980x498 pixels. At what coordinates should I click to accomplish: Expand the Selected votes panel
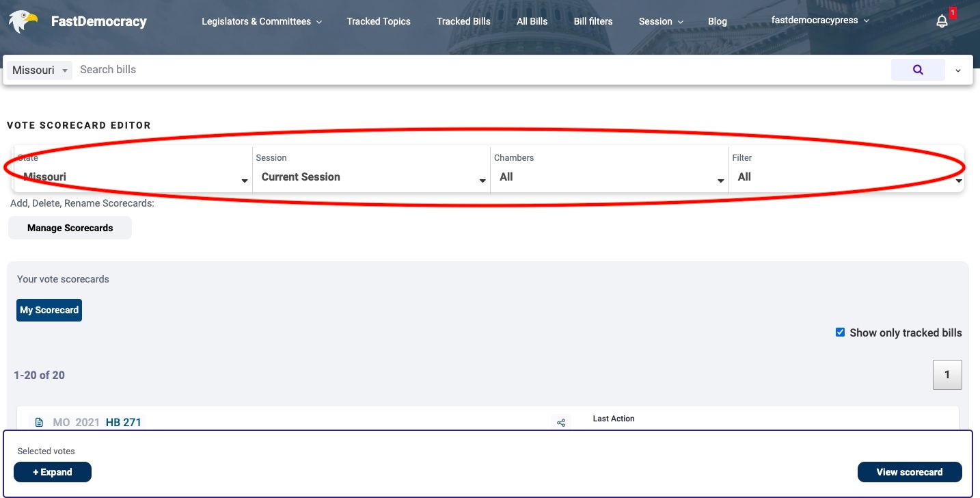[x=53, y=472]
